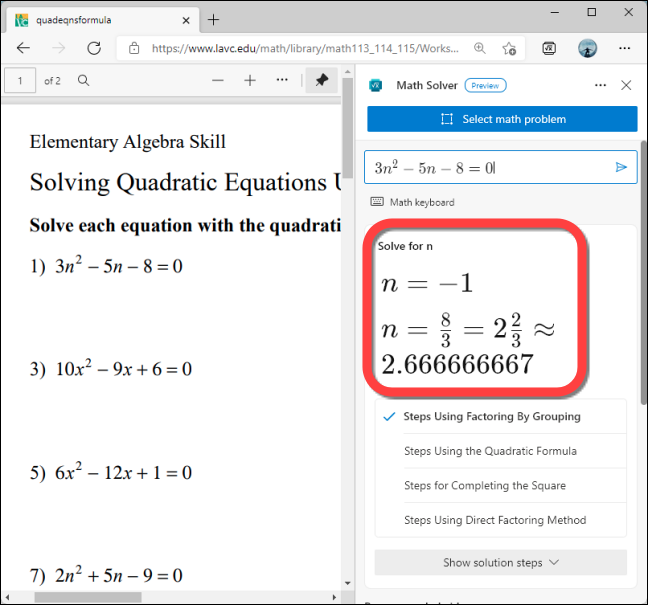The image size is (648, 605).
Task: Toggle the PDF toolbar pin
Action: pyautogui.click(x=322, y=81)
